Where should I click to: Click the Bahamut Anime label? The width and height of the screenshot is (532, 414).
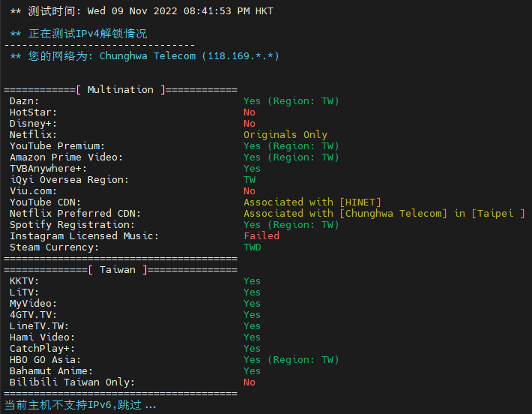pos(51,371)
